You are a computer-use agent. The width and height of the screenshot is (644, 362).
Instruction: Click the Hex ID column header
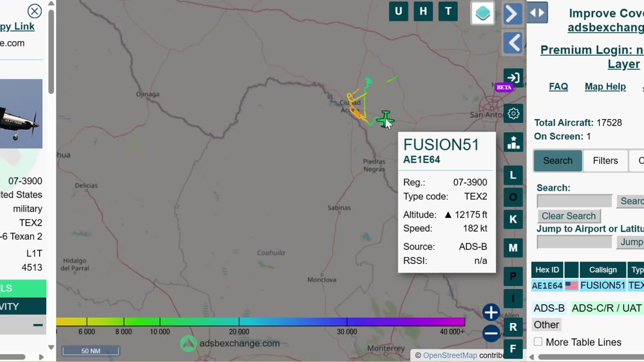[547, 270]
